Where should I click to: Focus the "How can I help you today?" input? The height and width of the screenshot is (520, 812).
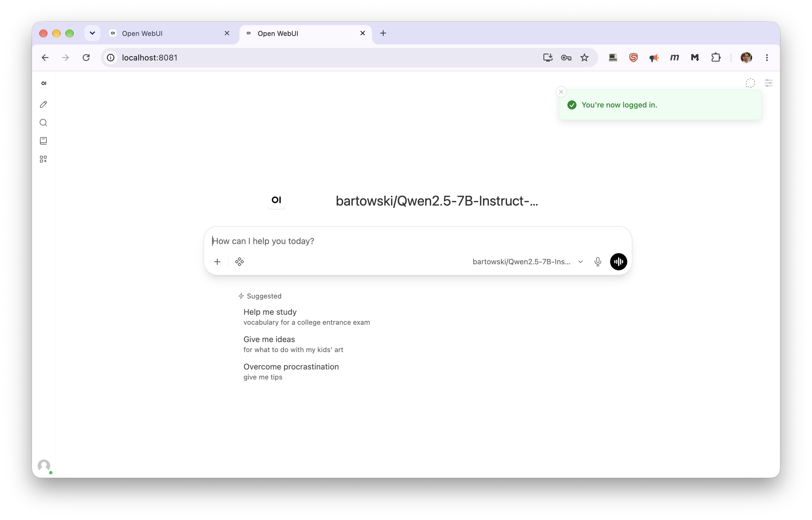click(418, 241)
